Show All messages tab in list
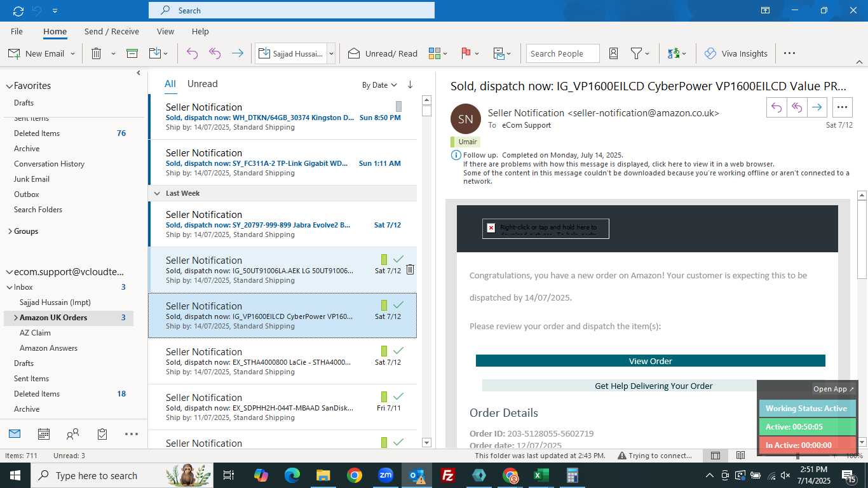The image size is (868, 488). tap(170, 84)
